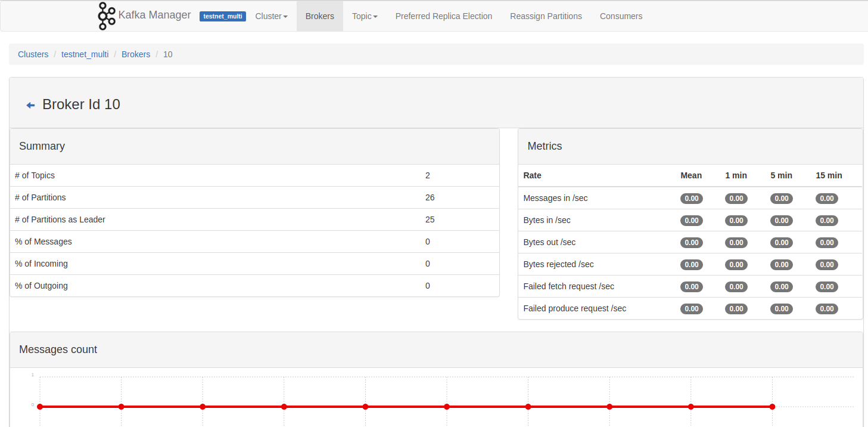Screen dimensions: 868x427
Task: Open the Kafka Manager home link
Action: [x=155, y=16]
